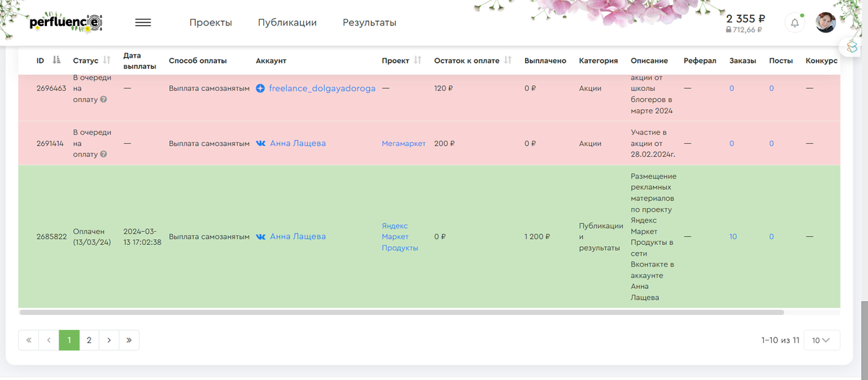Click VK icon in Мегамаркет row
Screen dimensions: 868x380
point(261,143)
